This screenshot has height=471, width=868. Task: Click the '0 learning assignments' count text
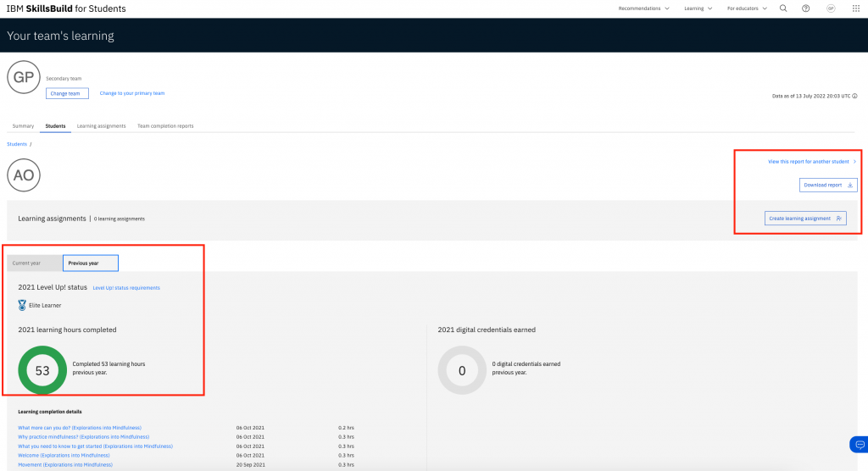(119, 219)
